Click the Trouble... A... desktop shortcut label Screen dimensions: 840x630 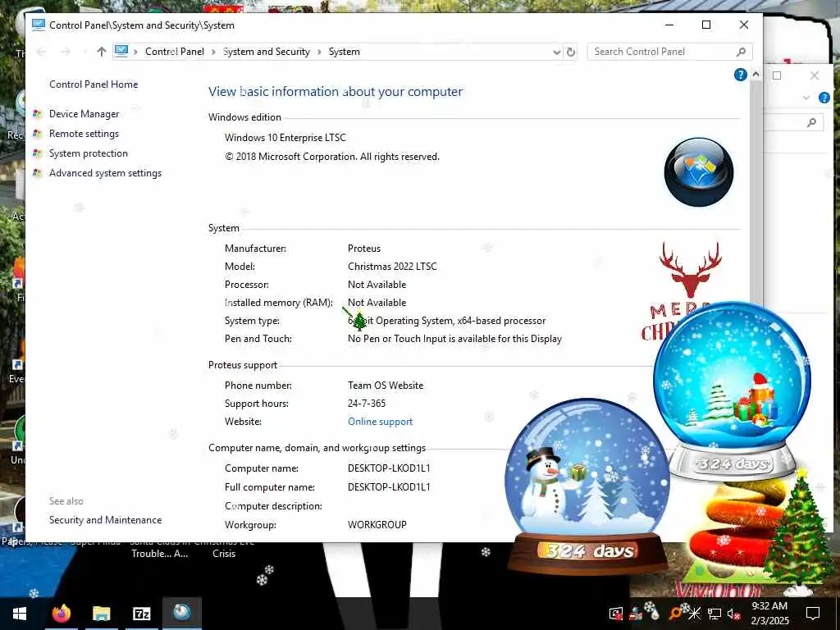point(160,554)
